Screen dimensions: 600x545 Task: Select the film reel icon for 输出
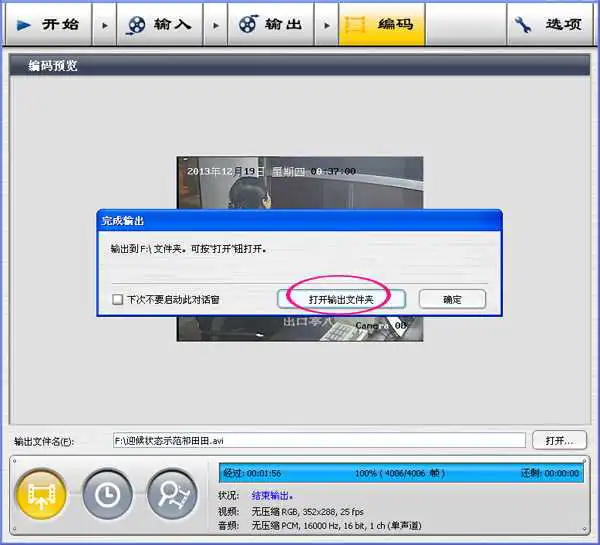point(248,24)
